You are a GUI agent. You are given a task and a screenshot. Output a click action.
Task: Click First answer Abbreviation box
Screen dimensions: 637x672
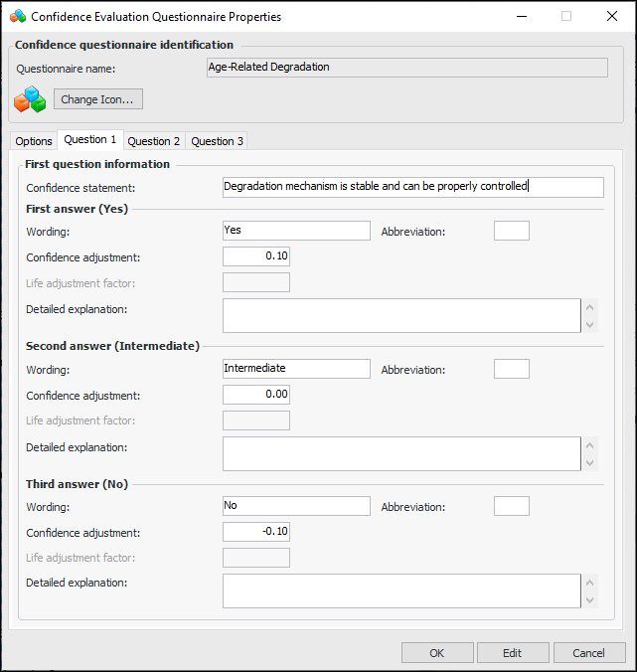(x=511, y=231)
